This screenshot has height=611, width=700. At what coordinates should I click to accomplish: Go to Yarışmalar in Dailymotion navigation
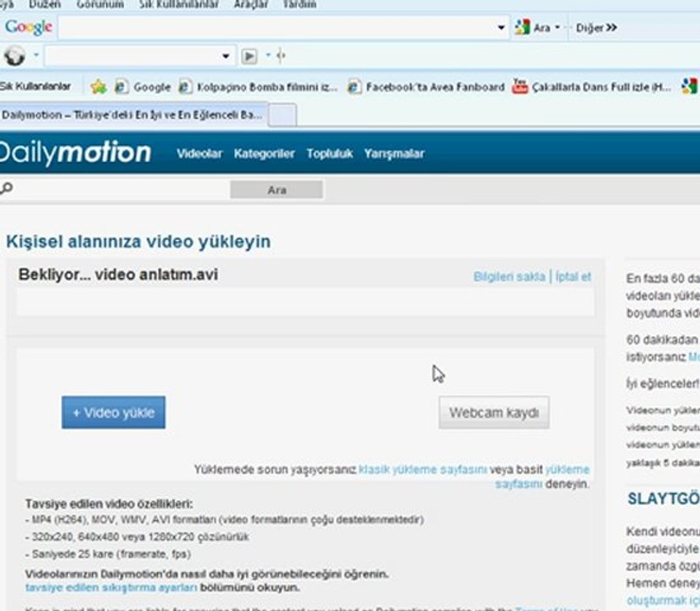coord(395,154)
